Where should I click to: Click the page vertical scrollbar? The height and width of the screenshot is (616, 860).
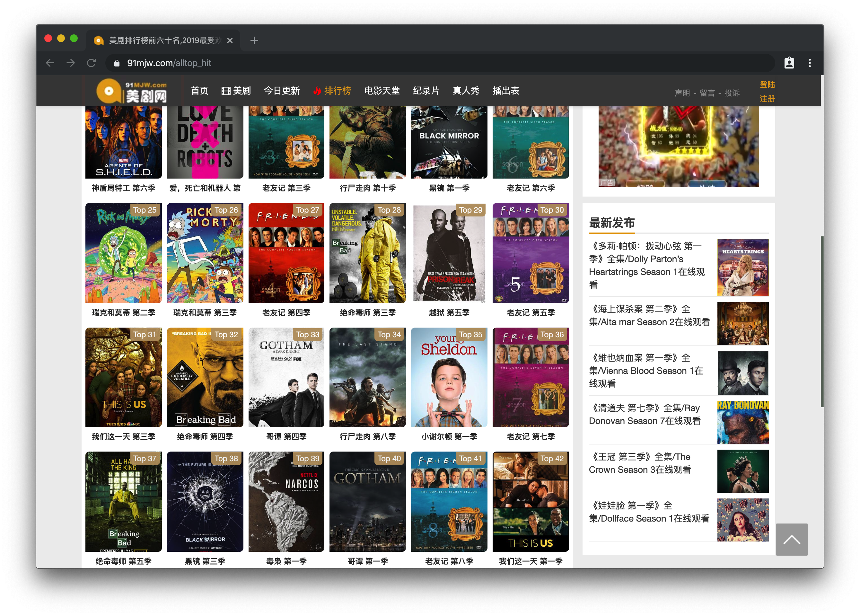[822, 322]
